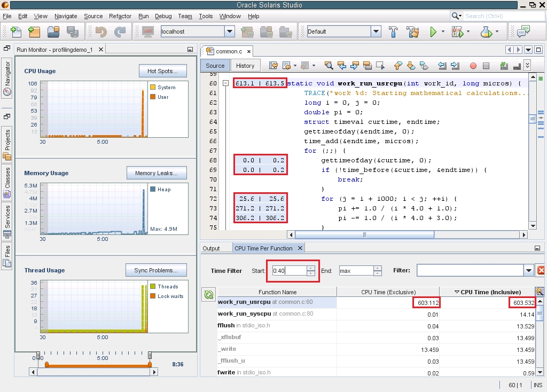This screenshot has height=392, width=547.
Task: Click the Build Project hammer icon
Action: click(x=394, y=32)
